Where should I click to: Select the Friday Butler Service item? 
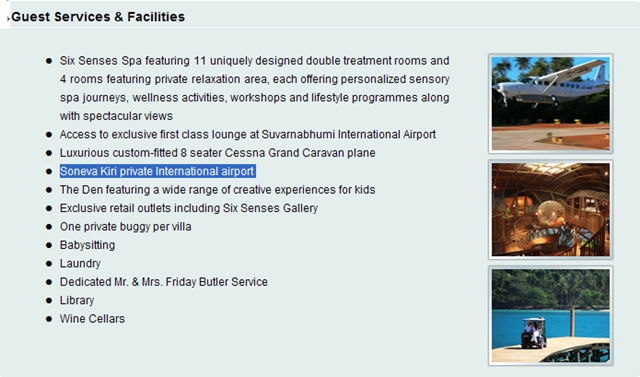[x=164, y=282]
